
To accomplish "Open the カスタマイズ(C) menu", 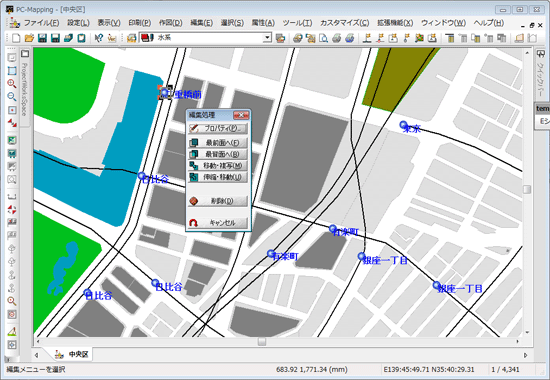I will pyautogui.click(x=344, y=23).
